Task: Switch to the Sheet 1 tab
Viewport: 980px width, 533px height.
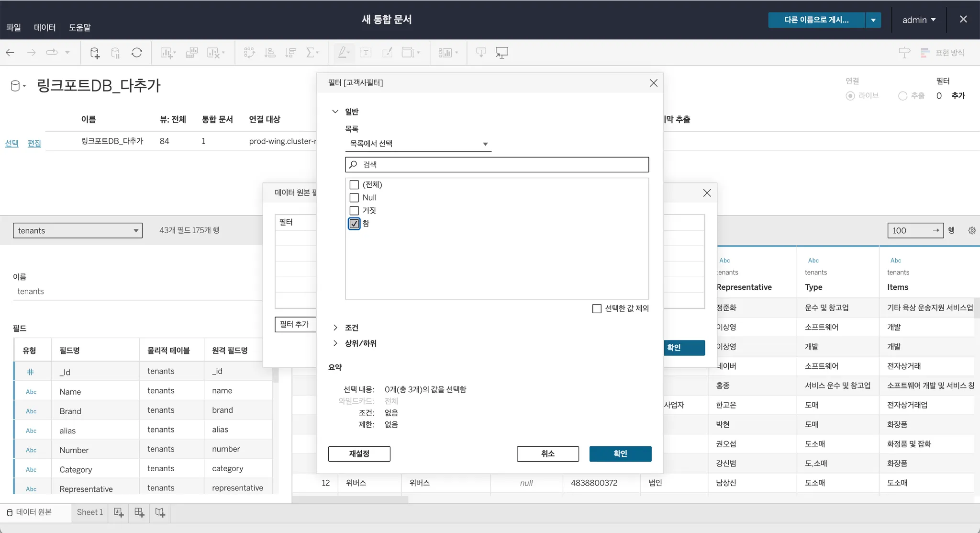Action: [x=89, y=512]
